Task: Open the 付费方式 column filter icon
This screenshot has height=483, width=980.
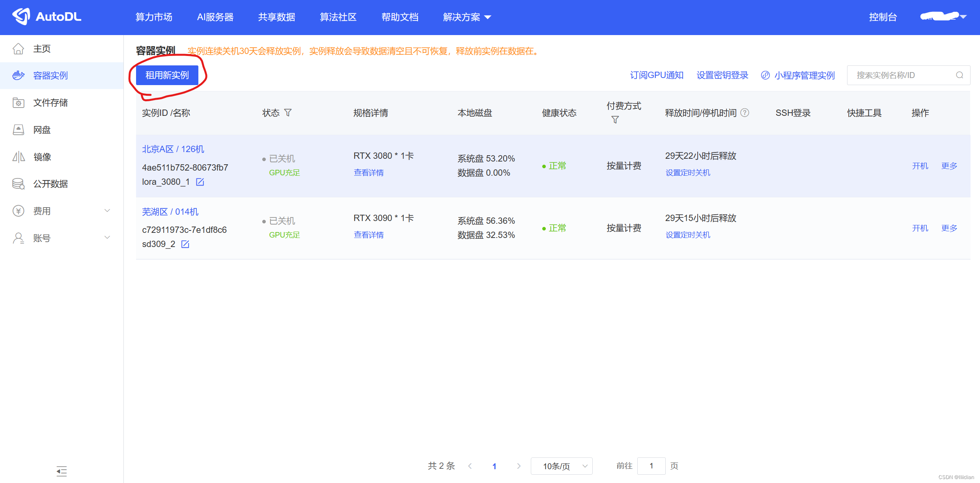Action: (615, 120)
